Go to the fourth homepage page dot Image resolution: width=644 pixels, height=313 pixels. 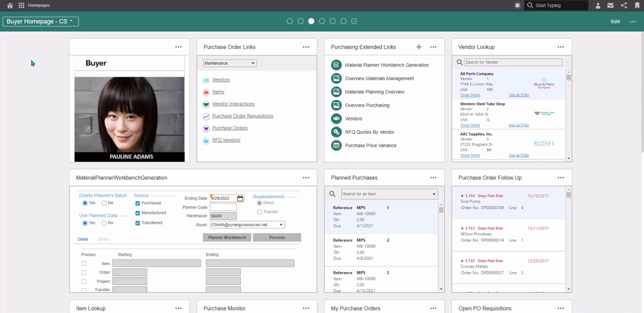322,21
